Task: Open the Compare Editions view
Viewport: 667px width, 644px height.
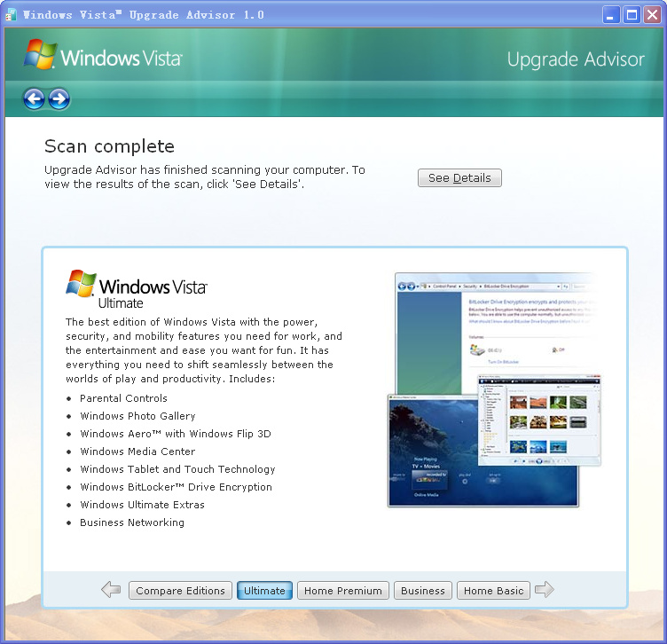Action: (180, 591)
